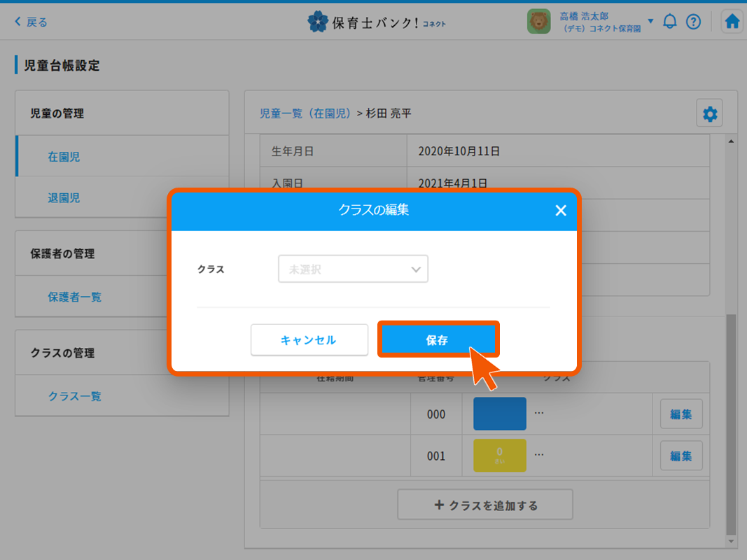747x560 pixels.
Task: Open クラス一覧 in the sidebar
Action: [74, 396]
